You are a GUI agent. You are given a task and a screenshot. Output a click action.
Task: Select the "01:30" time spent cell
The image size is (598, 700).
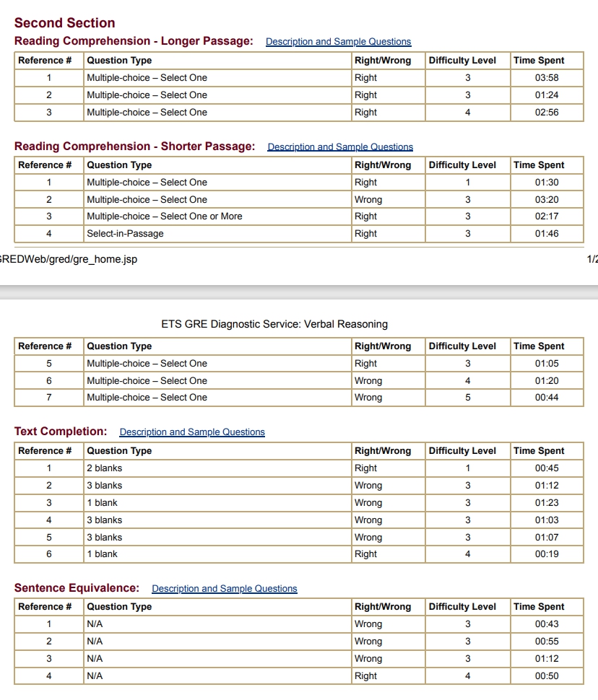coord(547,183)
